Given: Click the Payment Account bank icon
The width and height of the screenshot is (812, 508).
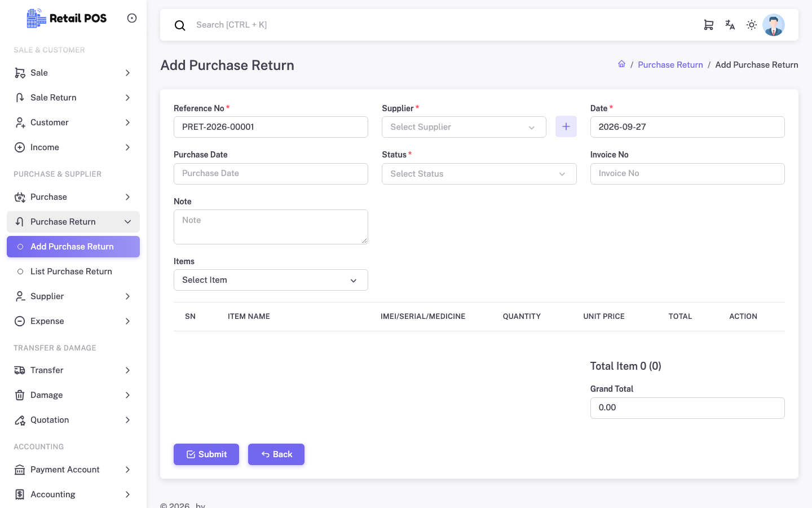Looking at the screenshot, I should tap(20, 470).
